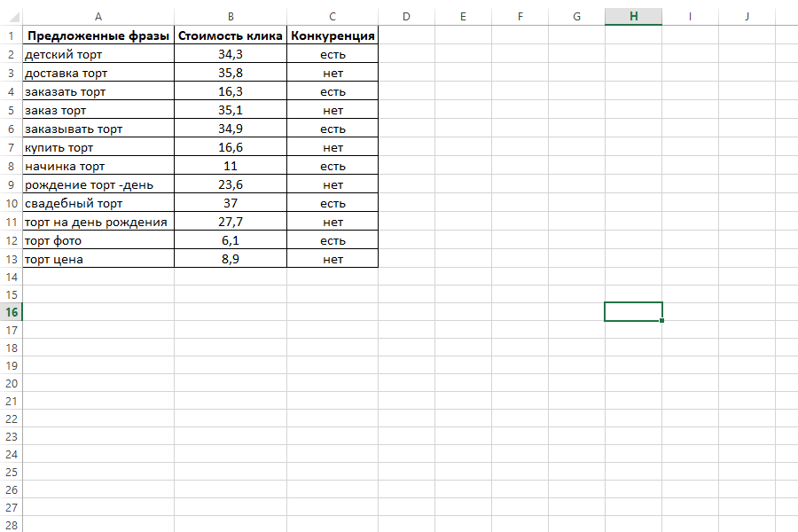Click the 'Конкуренция' header cell
798x532 pixels.
[x=332, y=36]
